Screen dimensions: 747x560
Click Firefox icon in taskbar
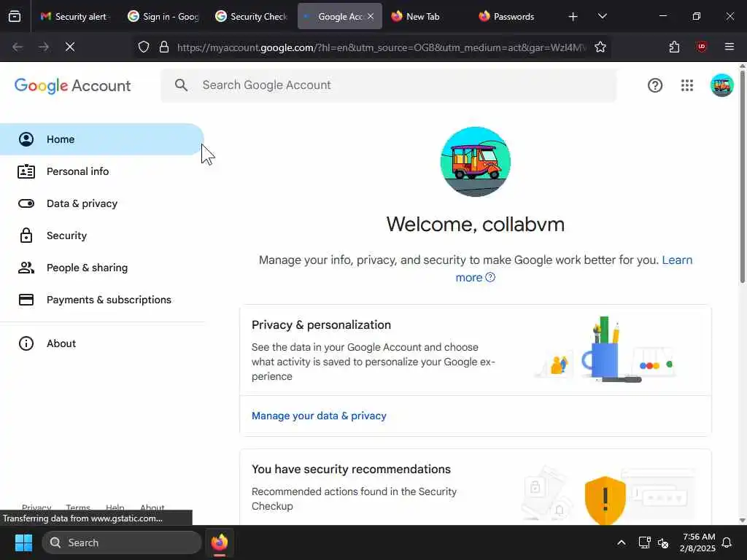click(220, 542)
